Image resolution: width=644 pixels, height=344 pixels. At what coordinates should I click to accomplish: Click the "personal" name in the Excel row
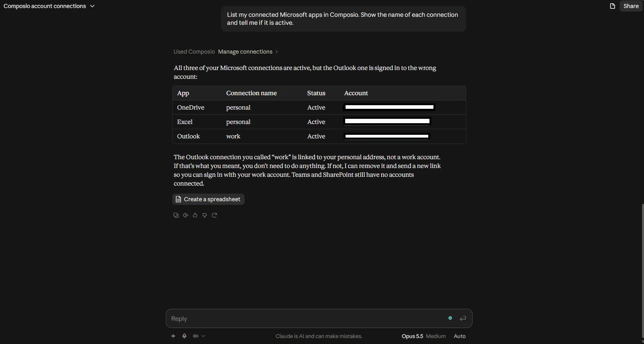[x=238, y=122]
